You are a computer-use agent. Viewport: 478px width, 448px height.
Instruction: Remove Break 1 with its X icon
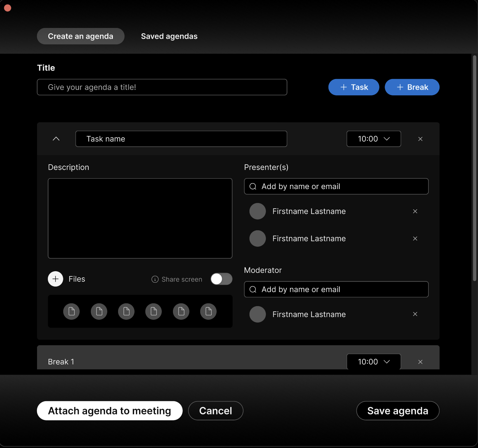pos(420,362)
